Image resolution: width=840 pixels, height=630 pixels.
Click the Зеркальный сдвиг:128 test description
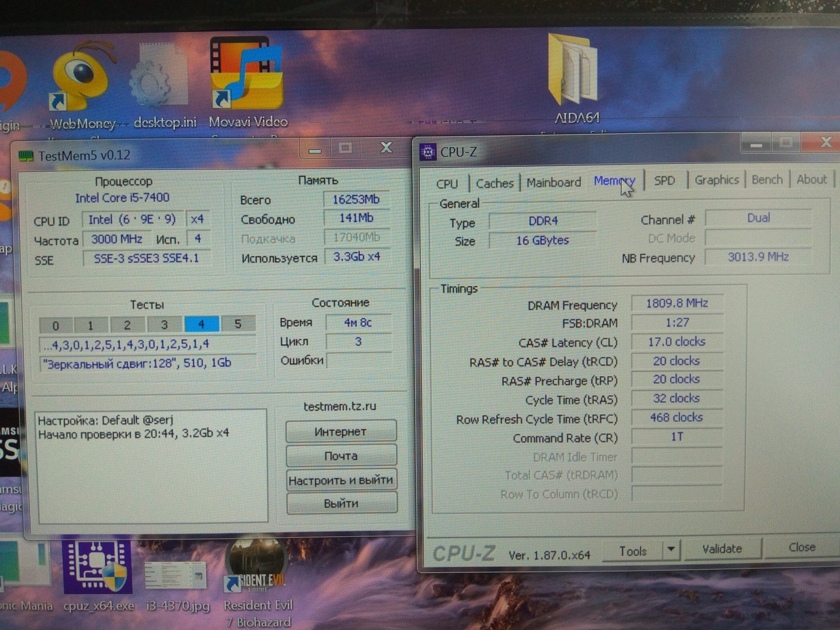pos(147,363)
